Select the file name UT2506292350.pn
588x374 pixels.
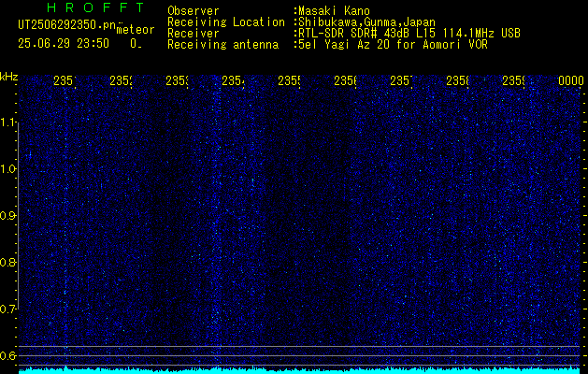click(67, 25)
